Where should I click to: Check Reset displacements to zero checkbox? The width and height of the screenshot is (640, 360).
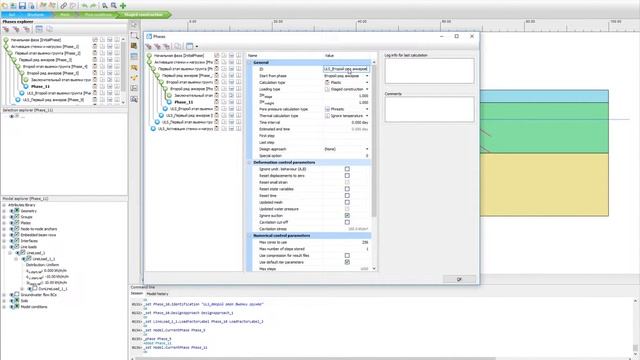(347, 176)
